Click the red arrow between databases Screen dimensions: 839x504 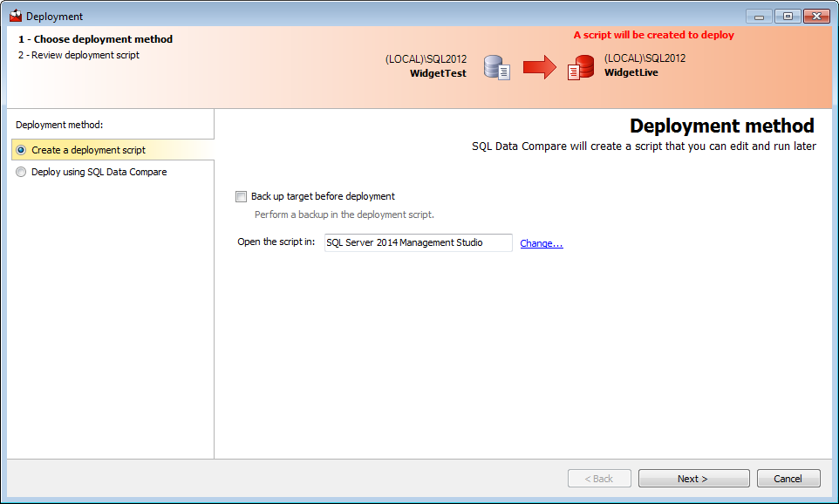[539, 67]
